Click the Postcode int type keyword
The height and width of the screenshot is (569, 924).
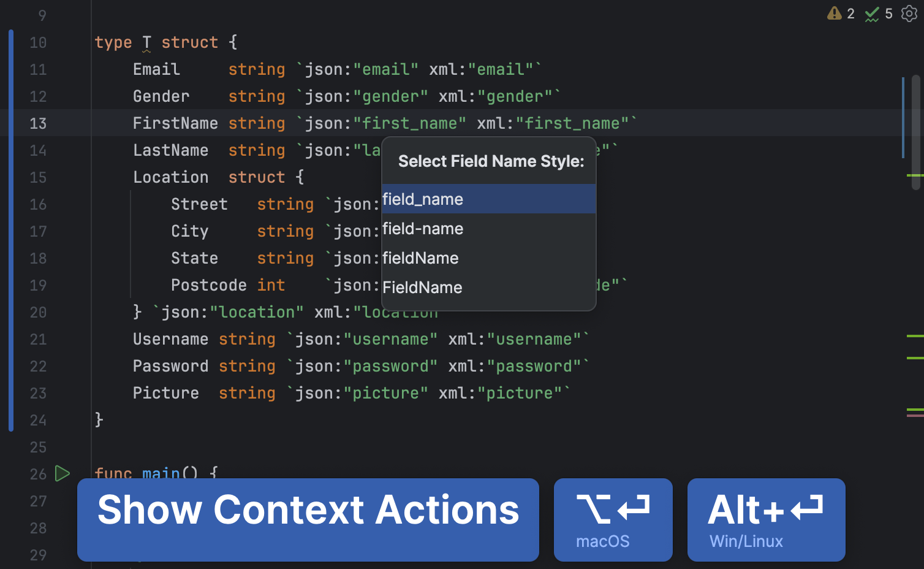pyautogui.click(x=271, y=284)
